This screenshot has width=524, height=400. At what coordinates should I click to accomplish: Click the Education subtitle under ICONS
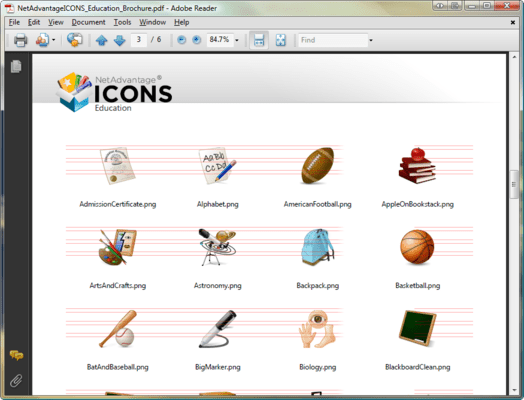point(113,108)
